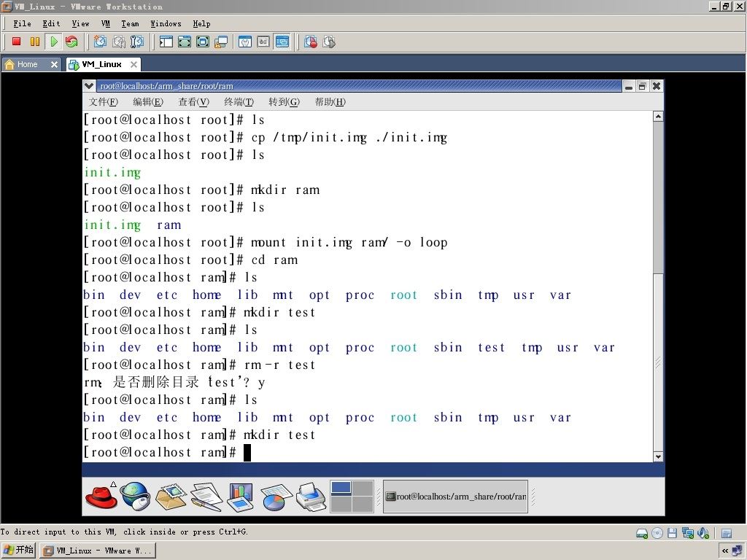Open the VM menu

106,23
